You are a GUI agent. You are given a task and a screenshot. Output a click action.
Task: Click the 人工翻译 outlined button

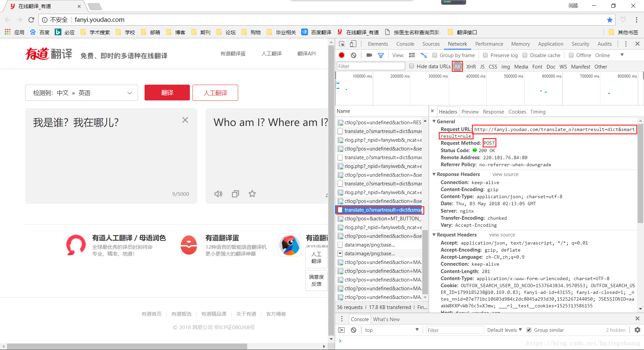tap(215, 93)
